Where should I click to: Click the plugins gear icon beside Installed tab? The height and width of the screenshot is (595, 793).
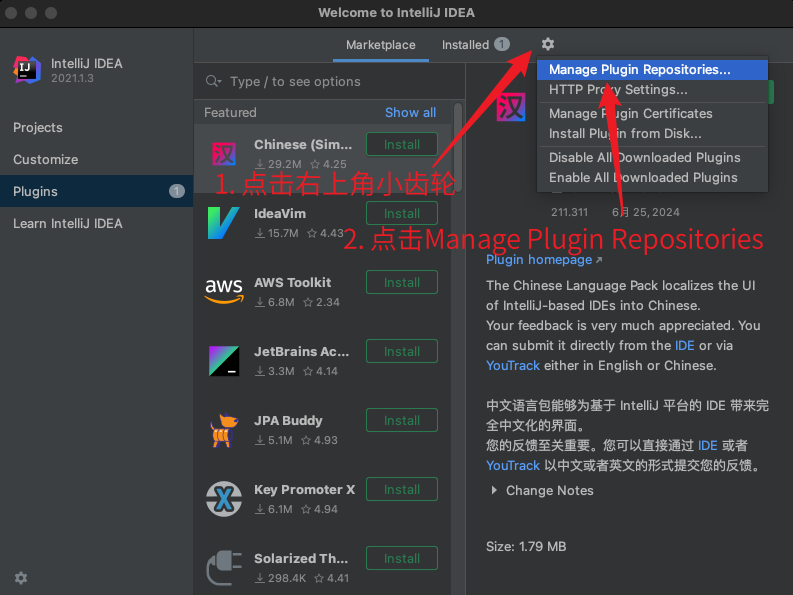click(547, 44)
